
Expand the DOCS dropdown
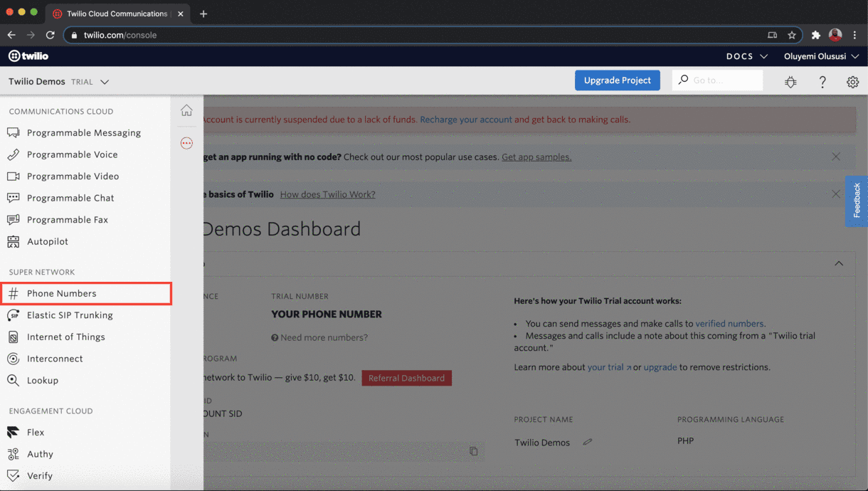pyautogui.click(x=747, y=56)
